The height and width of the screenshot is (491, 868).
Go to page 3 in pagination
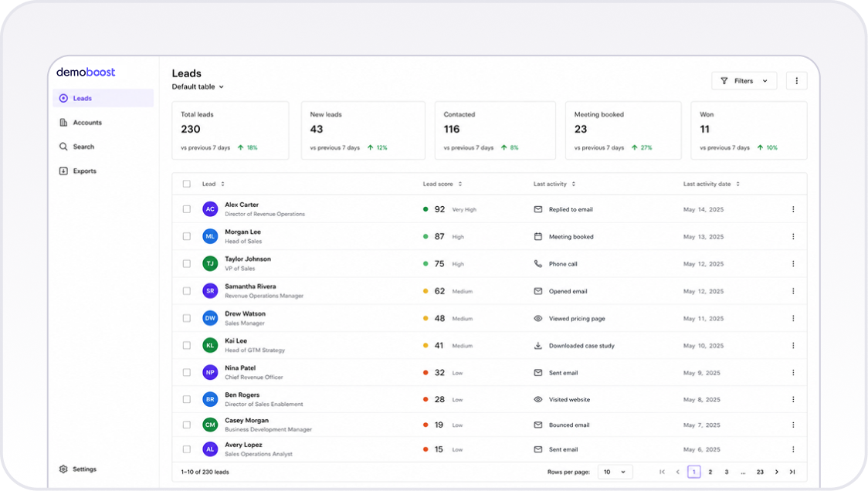coord(726,472)
